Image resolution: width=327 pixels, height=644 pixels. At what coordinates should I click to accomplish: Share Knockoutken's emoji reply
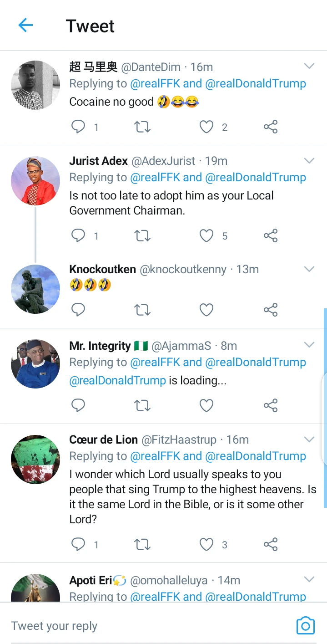click(271, 310)
